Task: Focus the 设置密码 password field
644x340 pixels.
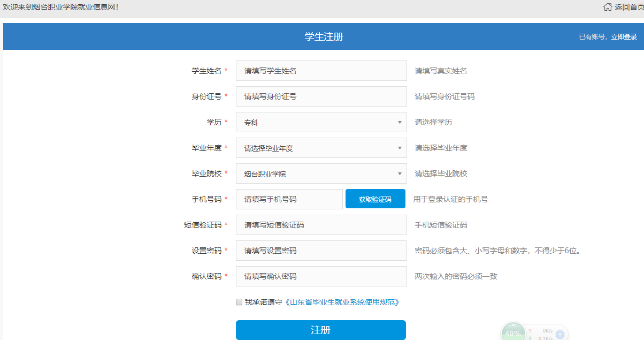Action: point(321,251)
